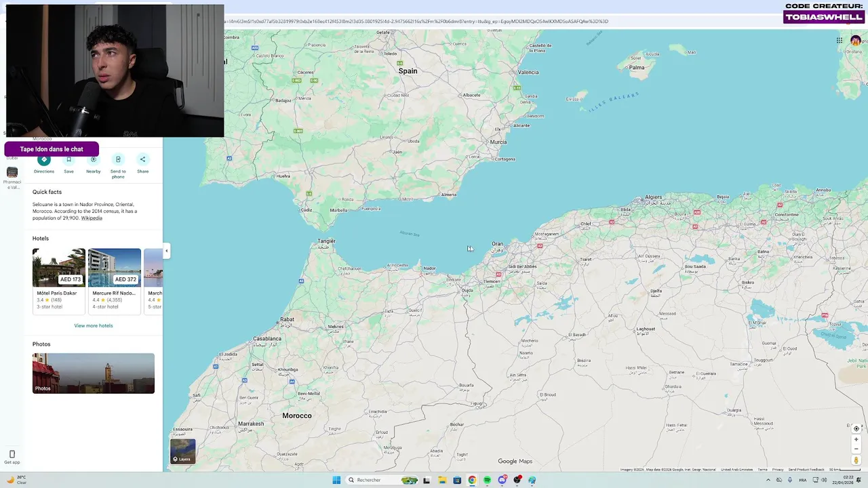The width and height of the screenshot is (868, 488).
Task: Open Spotify from the taskbar
Action: pyautogui.click(x=487, y=480)
